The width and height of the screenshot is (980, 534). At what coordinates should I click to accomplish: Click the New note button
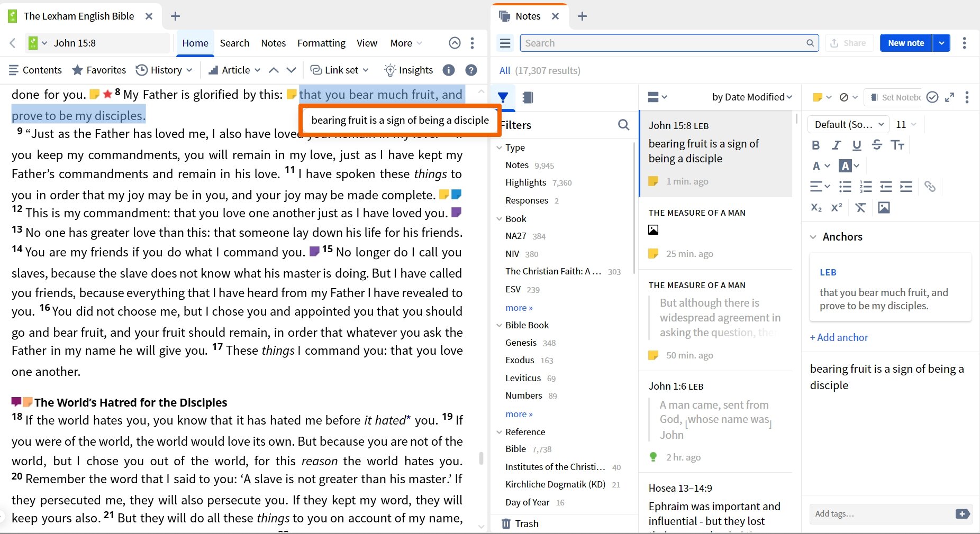pos(906,43)
